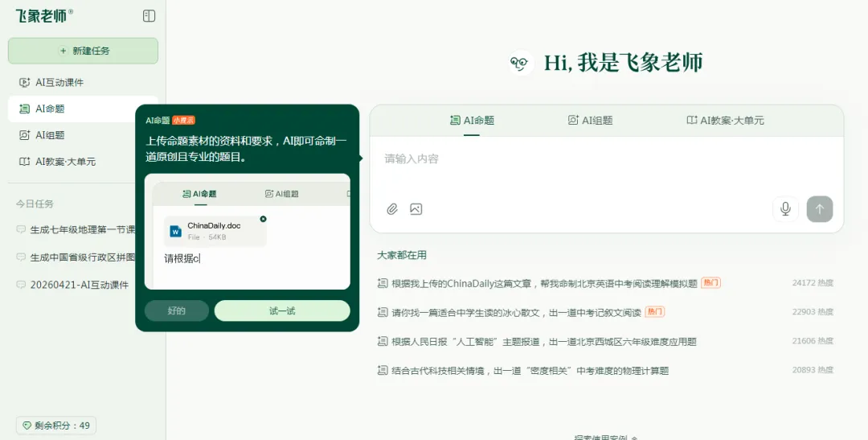Click list icon before 人民日报 suggestion
This screenshot has width=868, height=440.
pos(383,341)
